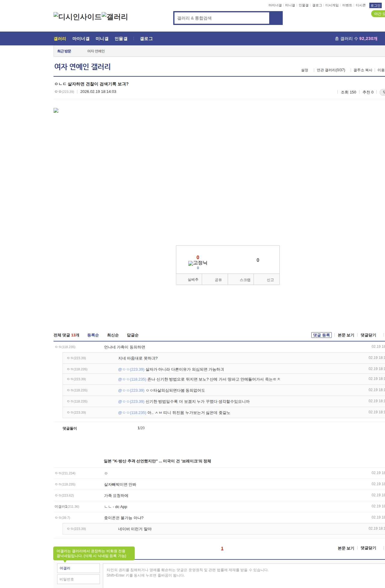Share the post with 공유
Viewport: 385px width, 588px height.
218,280
